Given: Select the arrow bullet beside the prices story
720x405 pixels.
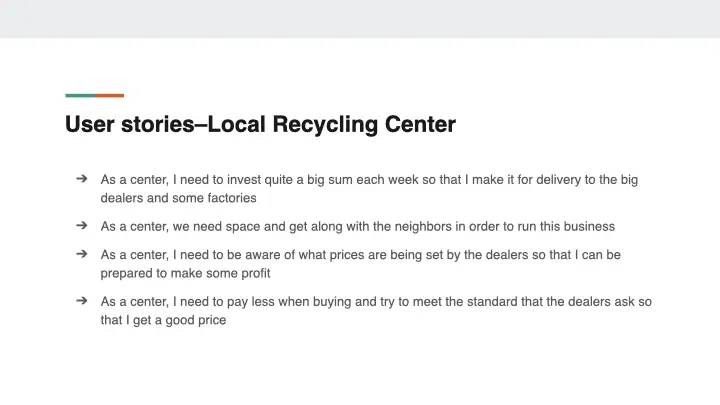Looking at the screenshot, I should coord(81,254).
